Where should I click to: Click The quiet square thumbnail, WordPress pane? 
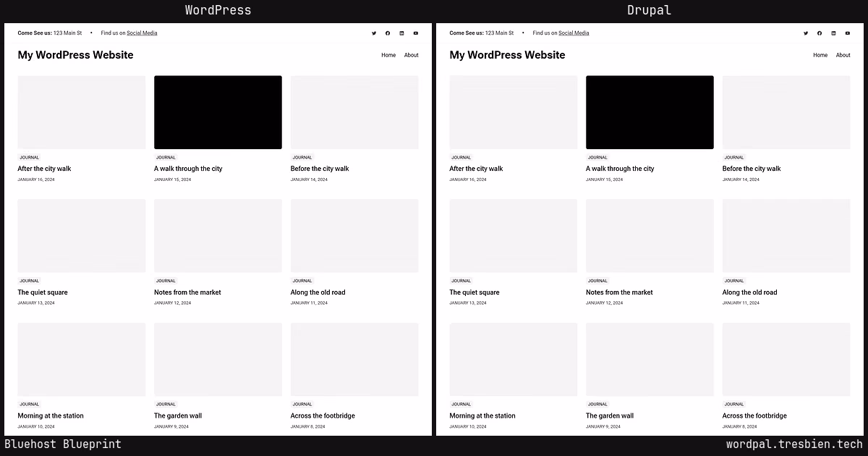82,236
